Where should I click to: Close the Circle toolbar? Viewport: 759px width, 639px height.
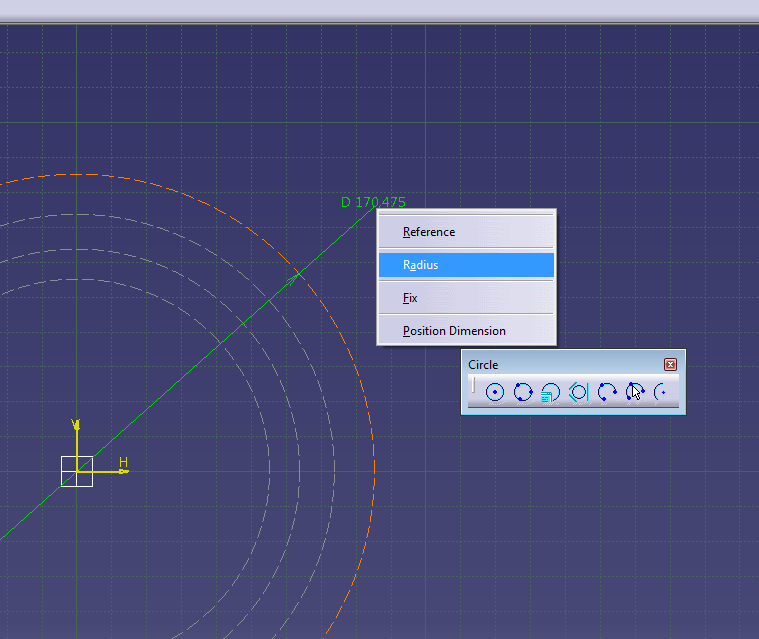[670, 365]
